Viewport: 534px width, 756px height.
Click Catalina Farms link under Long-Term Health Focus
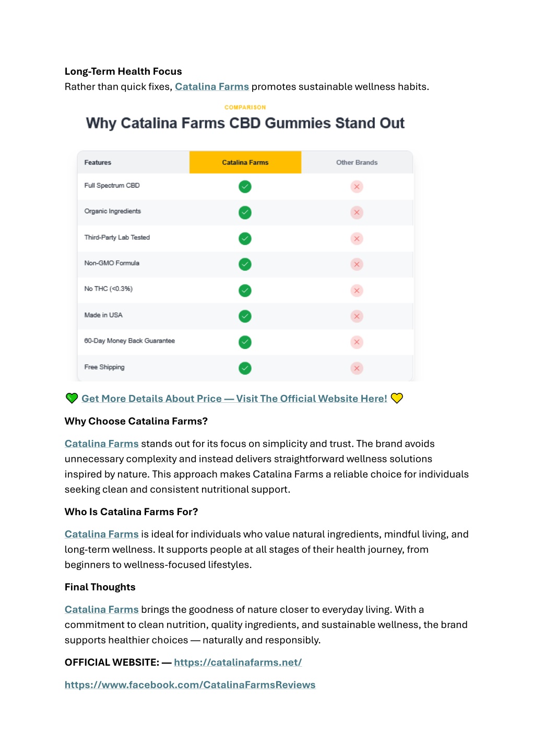point(212,87)
